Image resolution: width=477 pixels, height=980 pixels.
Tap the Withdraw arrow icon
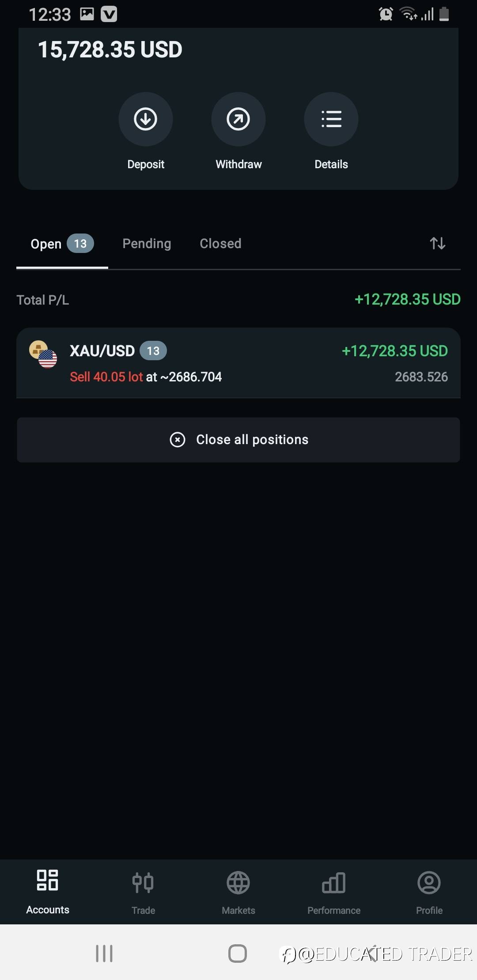coord(238,119)
